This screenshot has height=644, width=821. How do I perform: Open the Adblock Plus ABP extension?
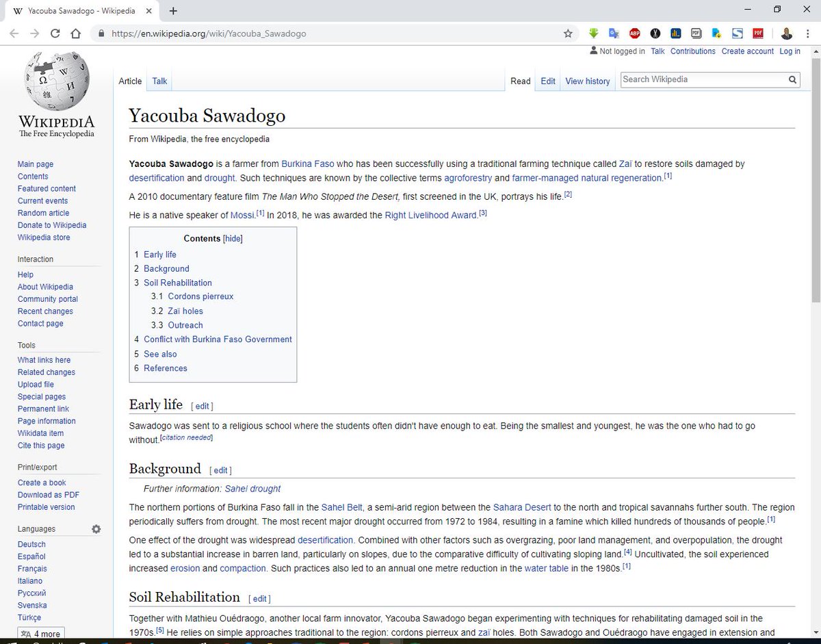[634, 33]
